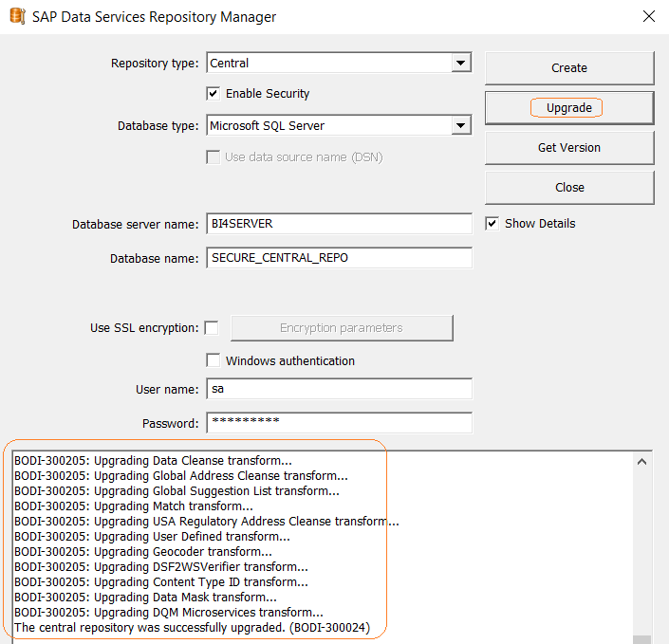This screenshot has width=669, height=644.
Task: Click the USA Regulatory Address Cleanse log line
Action: point(207,521)
